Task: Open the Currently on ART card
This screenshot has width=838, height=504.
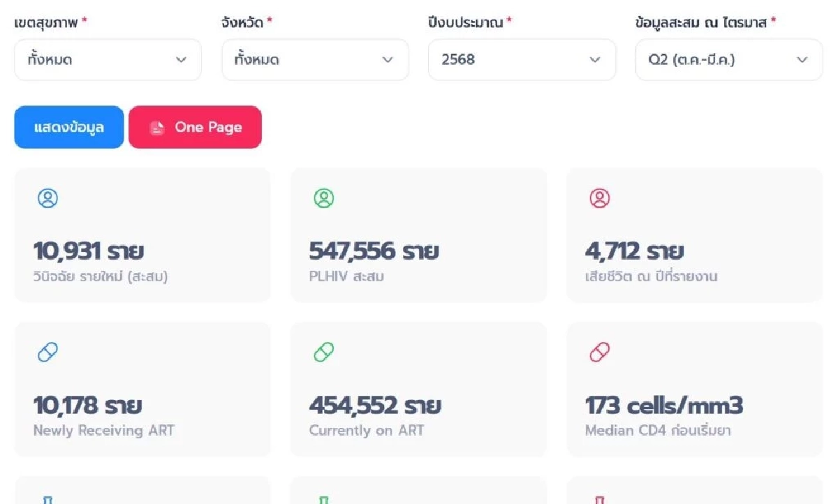Action: [x=418, y=389]
